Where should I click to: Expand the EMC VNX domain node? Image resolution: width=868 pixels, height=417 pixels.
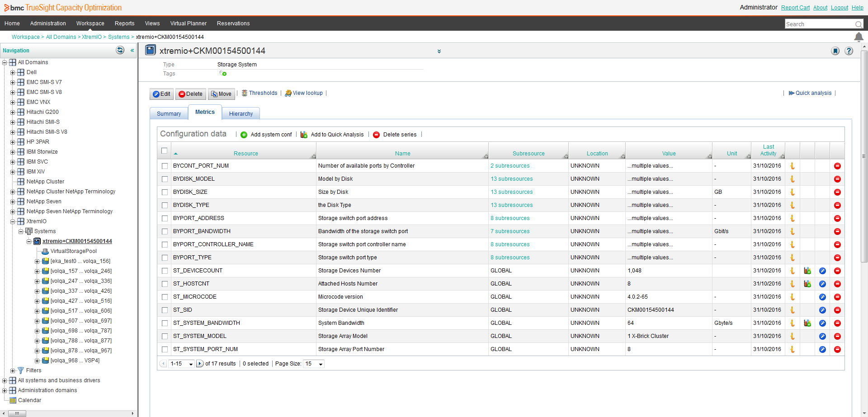pyautogui.click(x=13, y=103)
